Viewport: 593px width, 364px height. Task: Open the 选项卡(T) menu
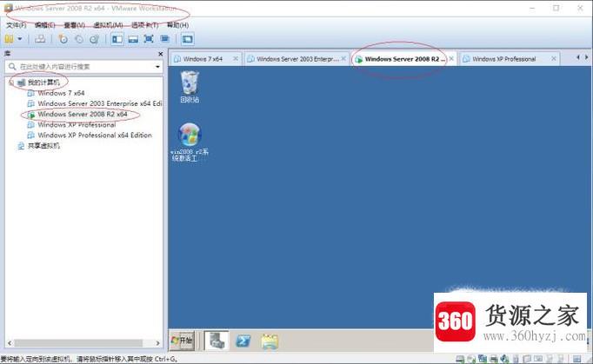[145, 25]
